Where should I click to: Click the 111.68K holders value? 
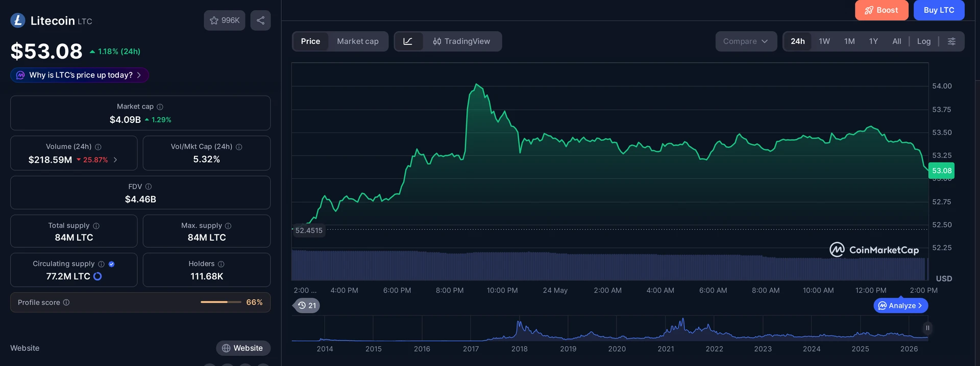207,276
